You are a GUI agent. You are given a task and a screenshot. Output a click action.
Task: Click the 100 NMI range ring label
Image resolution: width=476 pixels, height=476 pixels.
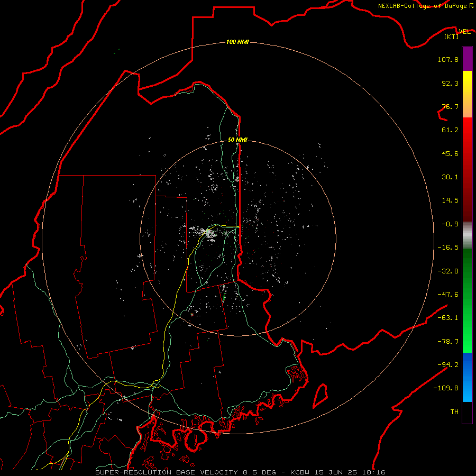pos(237,42)
